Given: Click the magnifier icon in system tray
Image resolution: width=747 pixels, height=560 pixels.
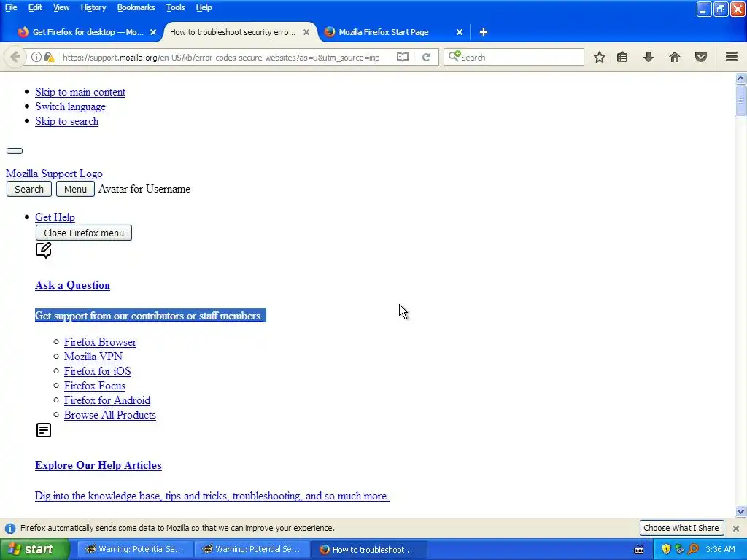Looking at the screenshot, I should (694, 549).
